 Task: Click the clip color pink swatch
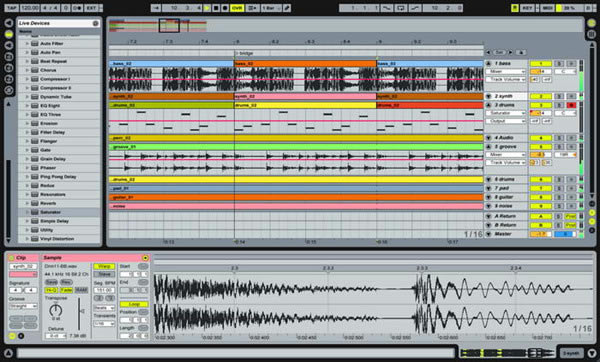click(x=23, y=274)
